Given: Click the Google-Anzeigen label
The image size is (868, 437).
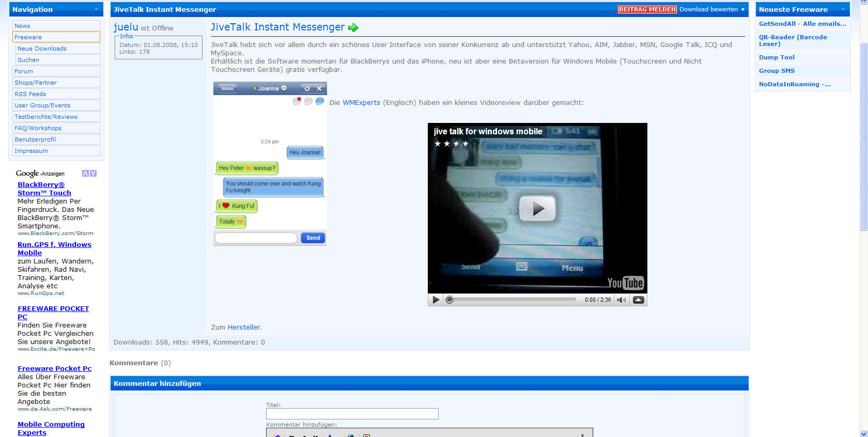Looking at the screenshot, I should (40, 174).
